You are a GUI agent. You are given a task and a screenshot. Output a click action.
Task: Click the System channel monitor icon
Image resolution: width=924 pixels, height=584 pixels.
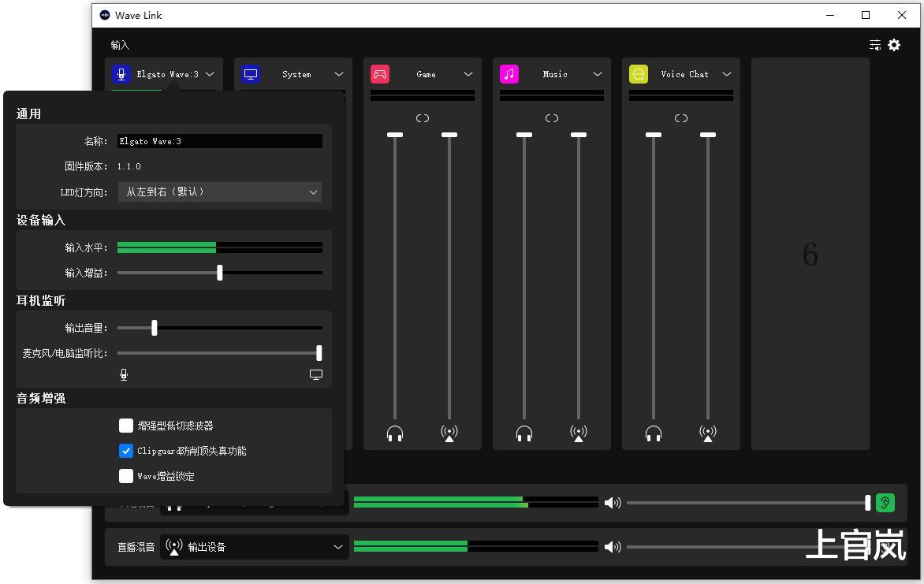251,74
